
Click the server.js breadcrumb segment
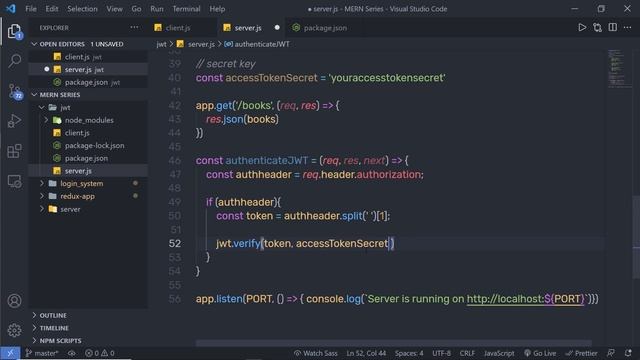click(196, 44)
